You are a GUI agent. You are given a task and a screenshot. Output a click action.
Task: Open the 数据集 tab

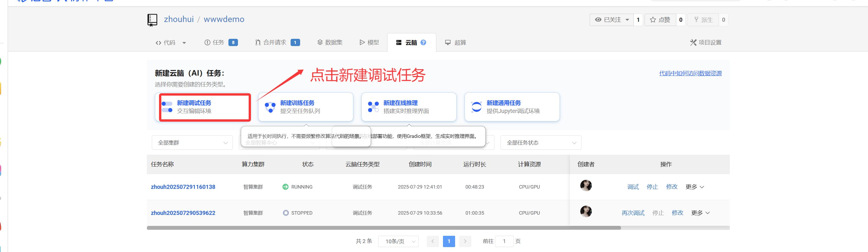[330, 43]
